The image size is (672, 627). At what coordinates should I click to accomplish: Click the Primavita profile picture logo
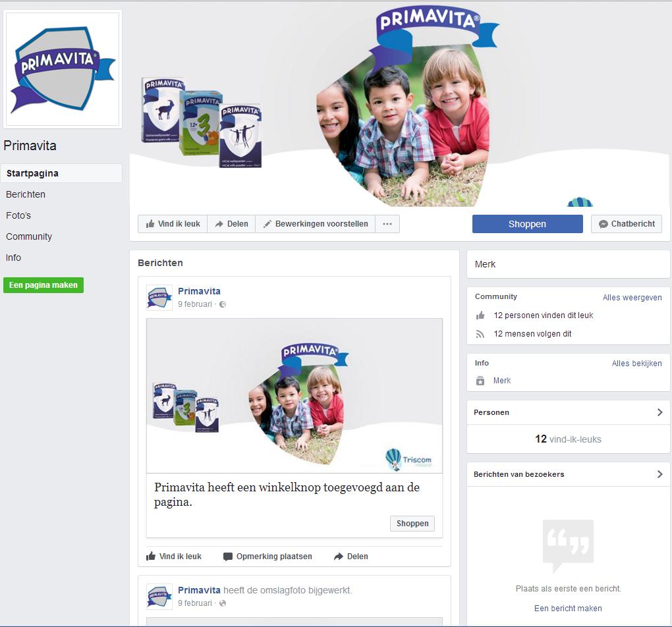tap(63, 69)
